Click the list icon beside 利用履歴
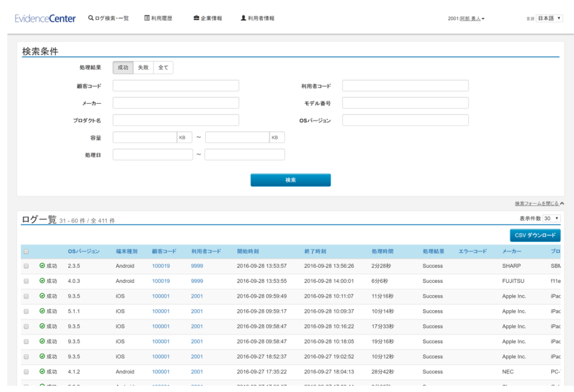The width and height of the screenshot is (574, 392). click(x=147, y=18)
